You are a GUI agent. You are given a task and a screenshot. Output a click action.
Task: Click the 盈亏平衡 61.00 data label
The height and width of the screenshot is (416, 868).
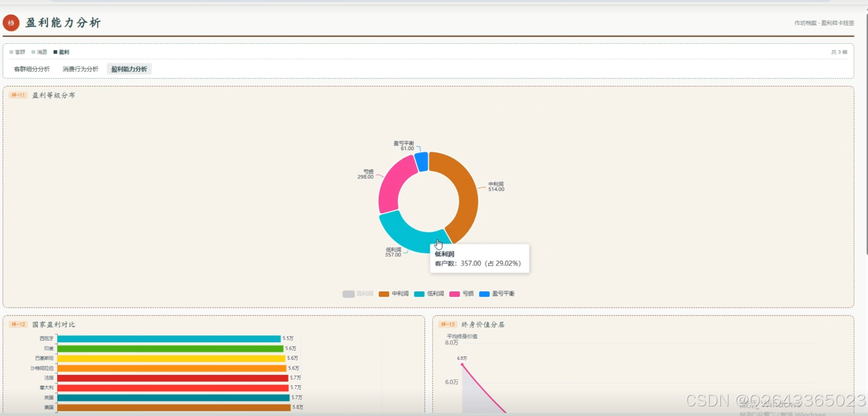click(404, 146)
